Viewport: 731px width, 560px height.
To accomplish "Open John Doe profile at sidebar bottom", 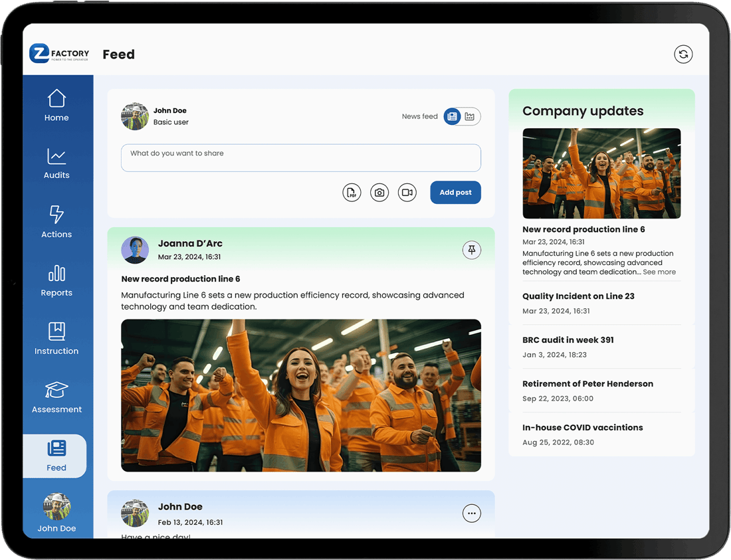I will pos(56,513).
